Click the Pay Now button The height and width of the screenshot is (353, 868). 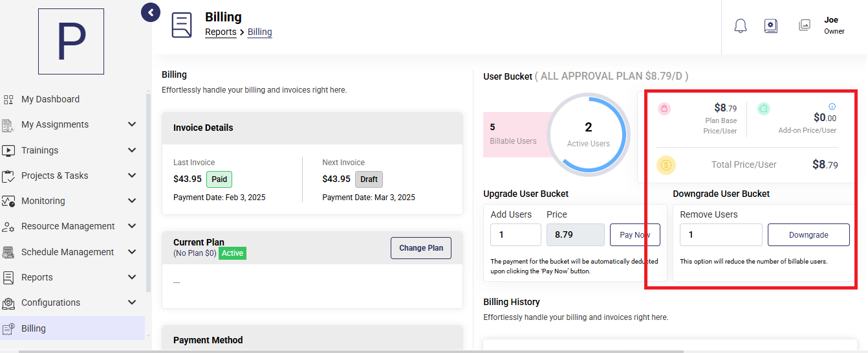(635, 235)
